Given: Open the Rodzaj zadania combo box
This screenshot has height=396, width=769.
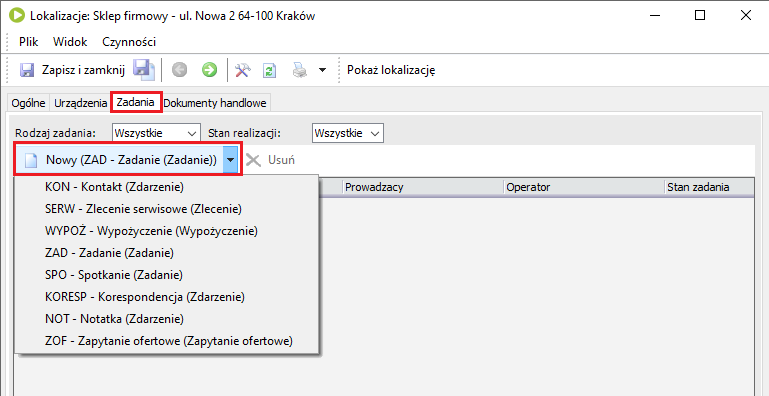Looking at the screenshot, I should [x=156, y=133].
